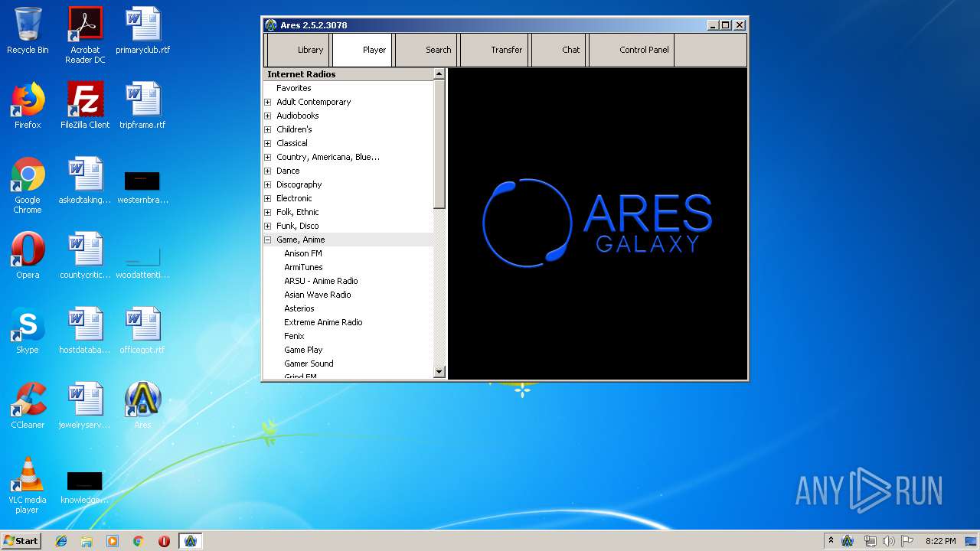The image size is (980, 551).
Task: Expand the Adult Contemporary radio category
Action: [x=268, y=102]
